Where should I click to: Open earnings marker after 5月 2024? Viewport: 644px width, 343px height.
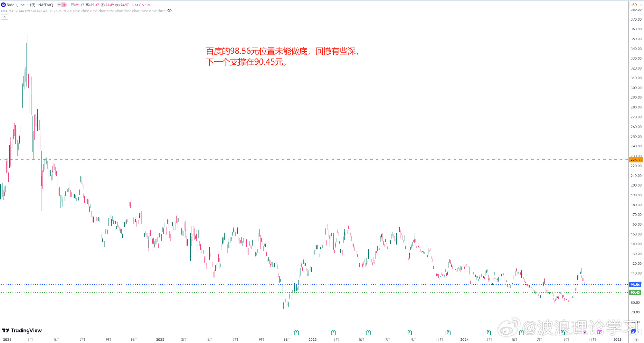coord(522,332)
